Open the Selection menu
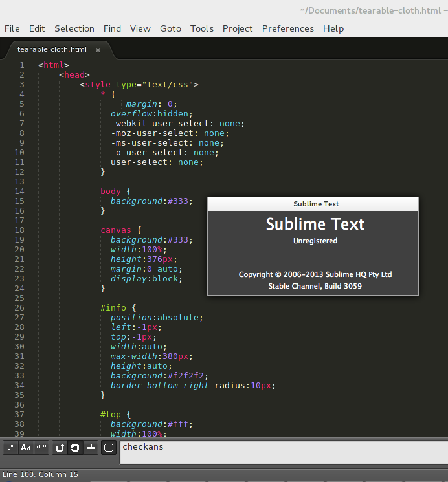The height and width of the screenshot is (482, 448). (x=74, y=28)
